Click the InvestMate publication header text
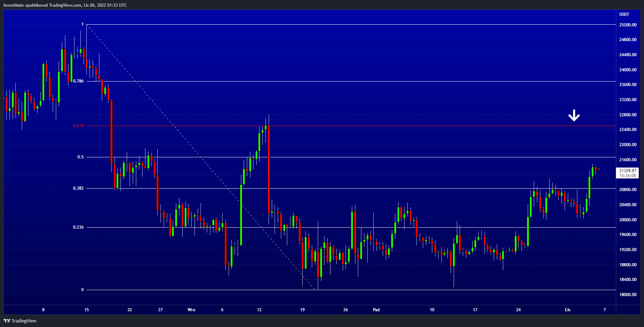The height and width of the screenshot is (327, 644). pyautogui.click(x=65, y=5)
